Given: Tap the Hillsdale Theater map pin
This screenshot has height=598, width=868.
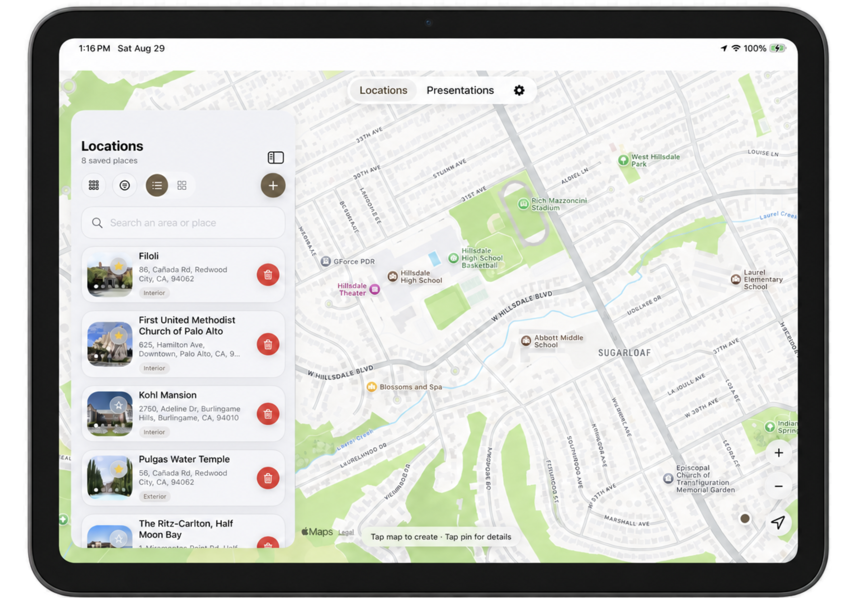Looking at the screenshot, I should click(374, 289).
